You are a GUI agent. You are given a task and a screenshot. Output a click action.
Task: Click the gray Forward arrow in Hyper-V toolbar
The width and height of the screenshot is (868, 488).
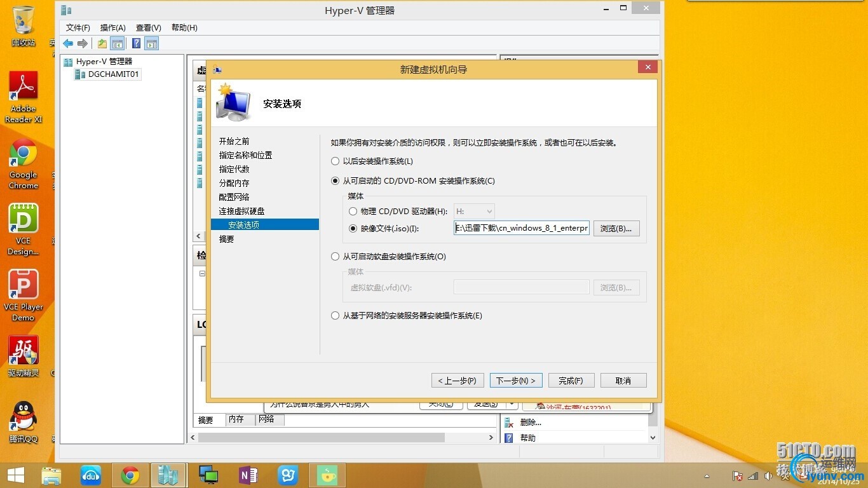click(83, 43)
